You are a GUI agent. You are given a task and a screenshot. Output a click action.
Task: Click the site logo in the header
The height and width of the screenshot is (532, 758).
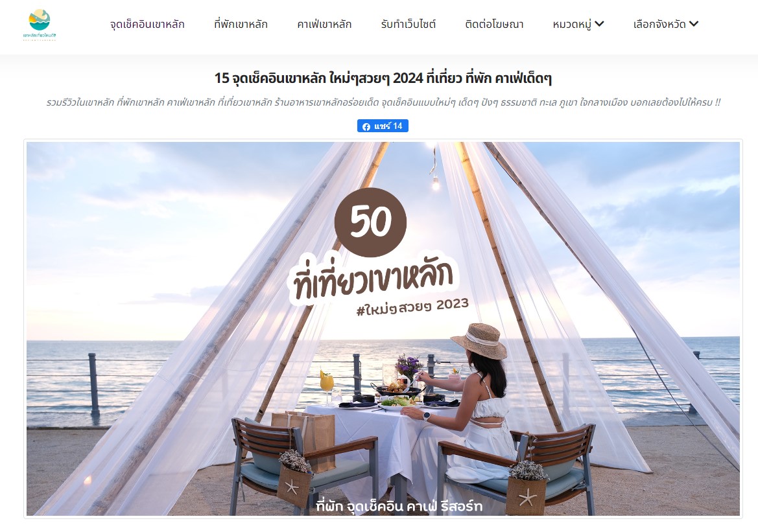(x=40, y=25)
